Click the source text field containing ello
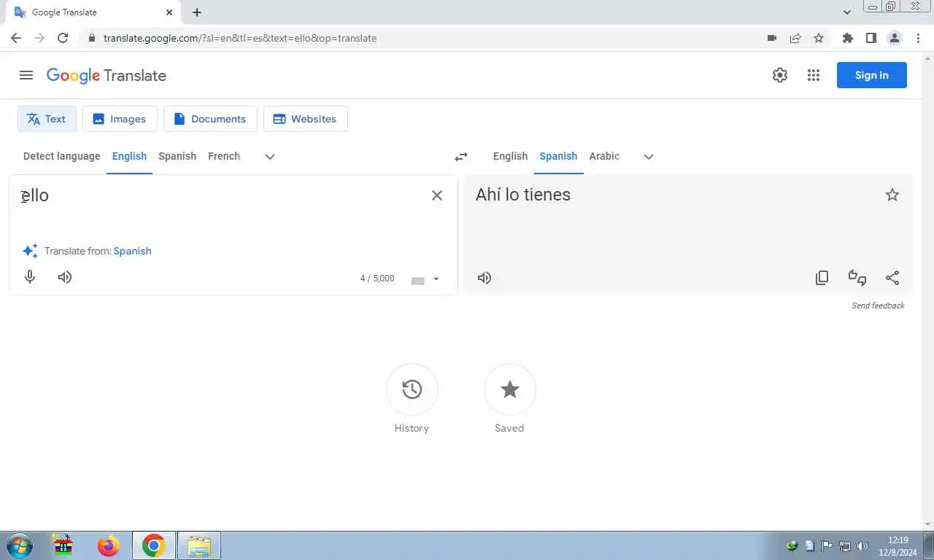This screenshot has height=560, width=934. (219, 195)
